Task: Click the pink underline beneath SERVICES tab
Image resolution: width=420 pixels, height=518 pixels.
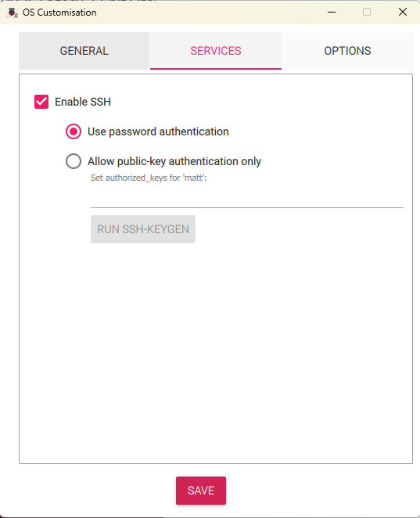Action: pyautogui.click(x=216, y=69)
